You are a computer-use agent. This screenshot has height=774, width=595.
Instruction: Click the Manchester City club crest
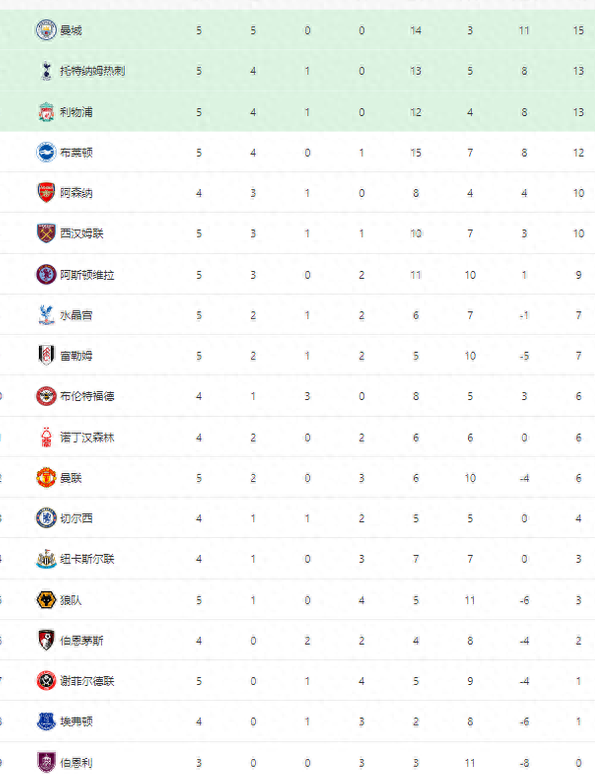tap(46, 30)
